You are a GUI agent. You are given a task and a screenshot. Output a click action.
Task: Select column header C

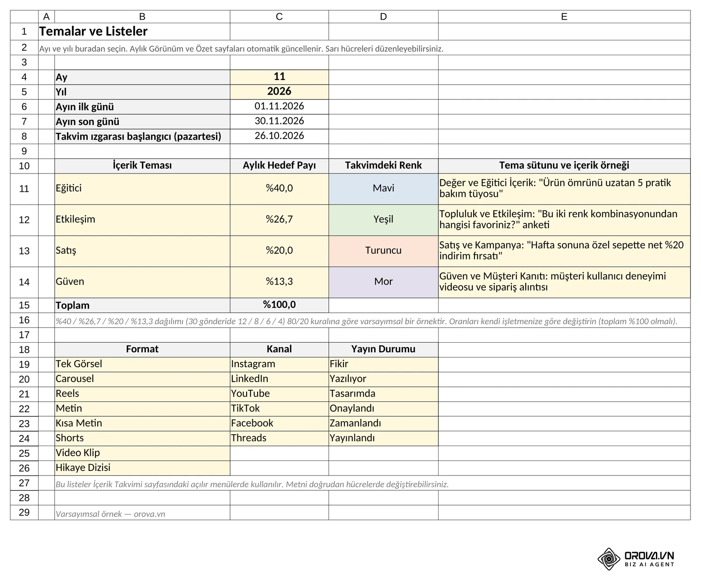coord(279,17)
